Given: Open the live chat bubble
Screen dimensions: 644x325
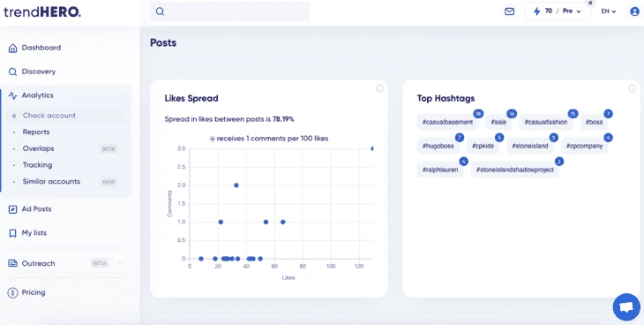Looking at the screenshot, I should tap(626, 307).
